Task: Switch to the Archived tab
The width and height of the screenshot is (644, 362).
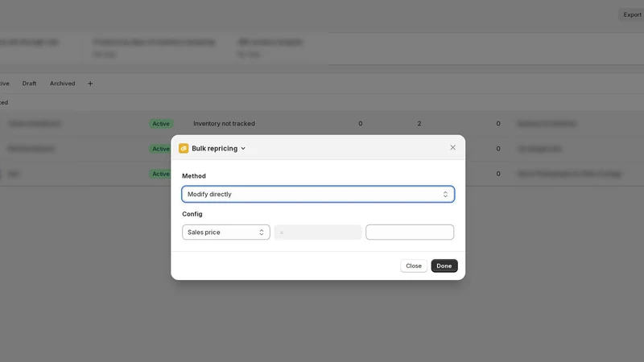Action: point(63,84)
